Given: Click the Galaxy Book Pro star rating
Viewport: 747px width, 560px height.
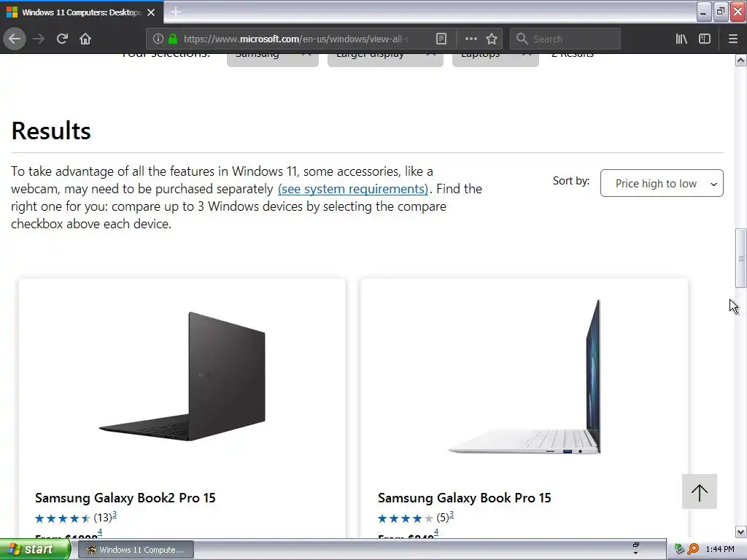Looking at the screenshot, I should (406, 518).
